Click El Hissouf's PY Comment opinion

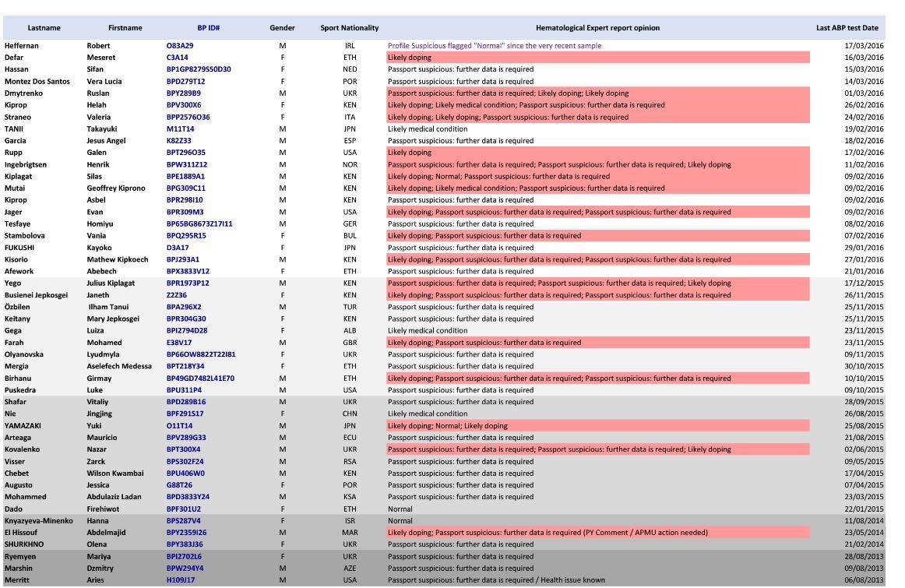[548, 533]
